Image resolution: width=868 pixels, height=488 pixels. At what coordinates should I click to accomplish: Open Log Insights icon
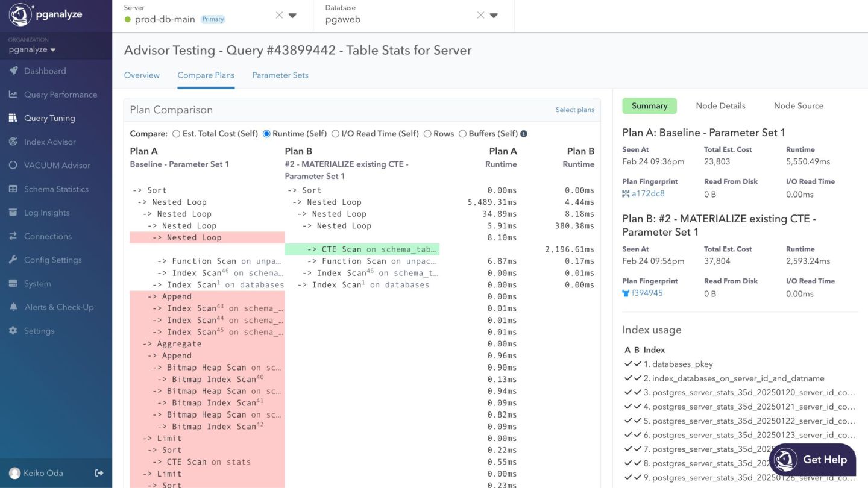tap(13, 213)
